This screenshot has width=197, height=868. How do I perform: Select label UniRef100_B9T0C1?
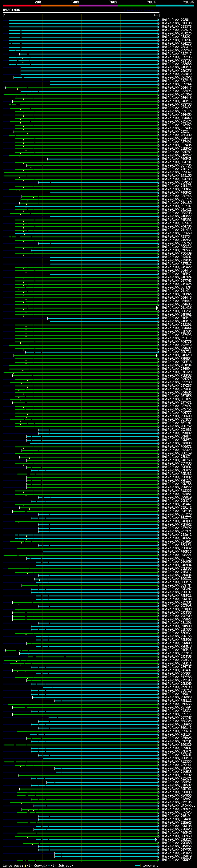(x=177, y=403)
